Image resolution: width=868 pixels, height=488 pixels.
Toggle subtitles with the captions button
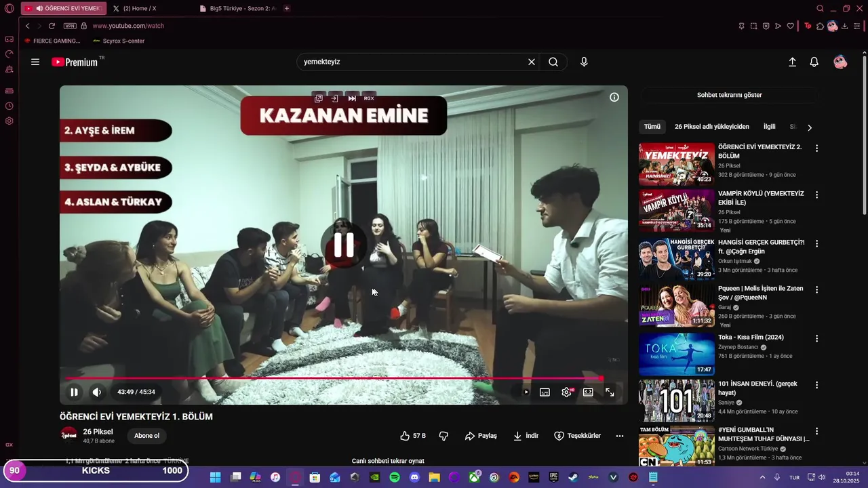pyautogui.click(x=545, y=392)
